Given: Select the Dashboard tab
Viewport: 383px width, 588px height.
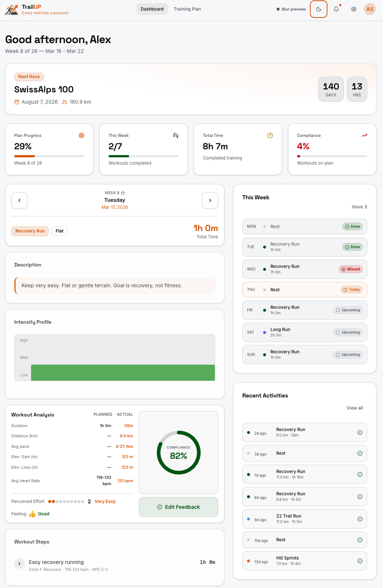Looking at the screenshot, I should tap(152, 9).
